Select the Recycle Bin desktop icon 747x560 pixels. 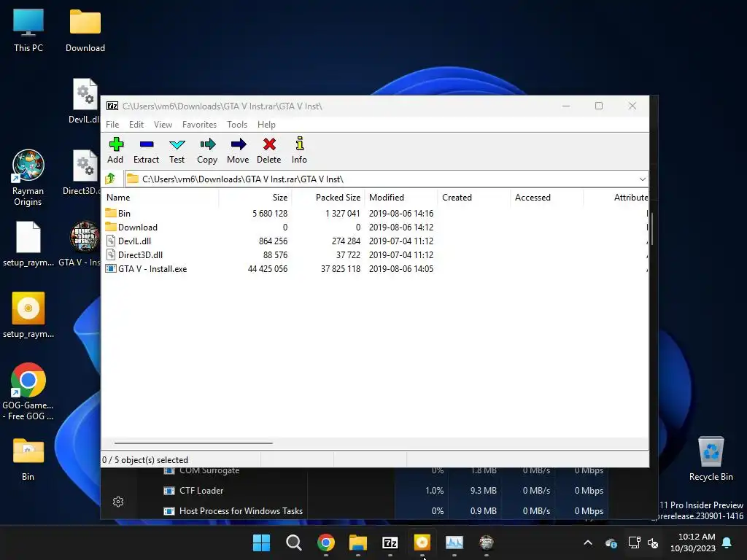(x=711, y=459)
